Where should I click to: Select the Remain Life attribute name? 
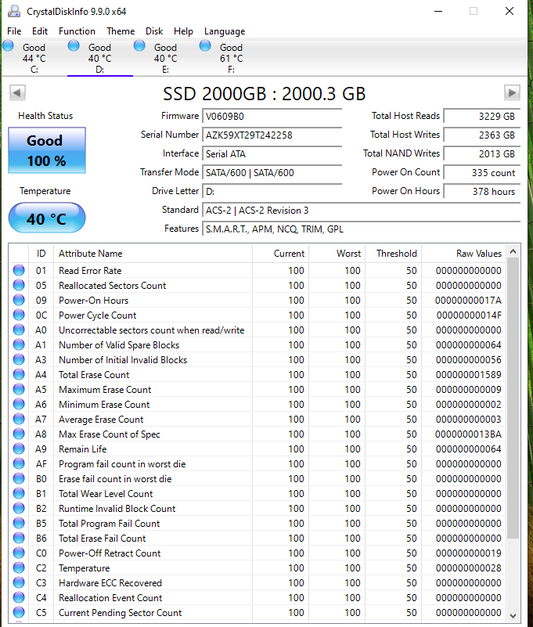tap(83, 449)
